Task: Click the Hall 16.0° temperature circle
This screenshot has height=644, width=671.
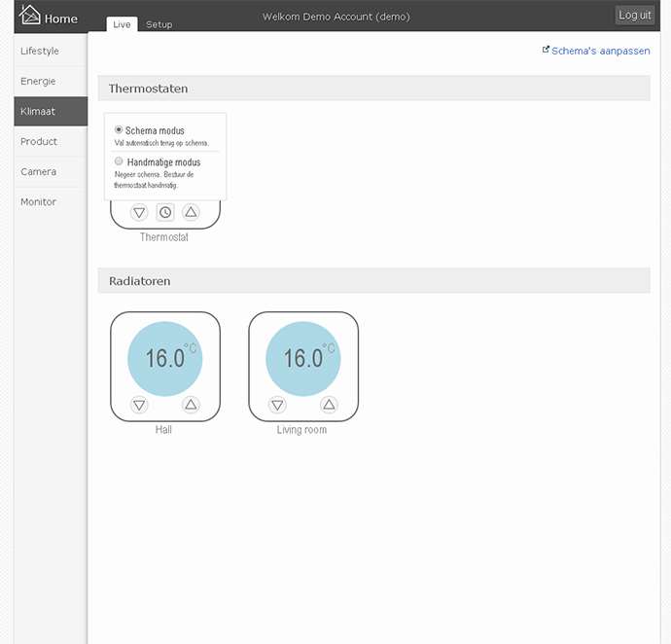Action: click(165, 358)
